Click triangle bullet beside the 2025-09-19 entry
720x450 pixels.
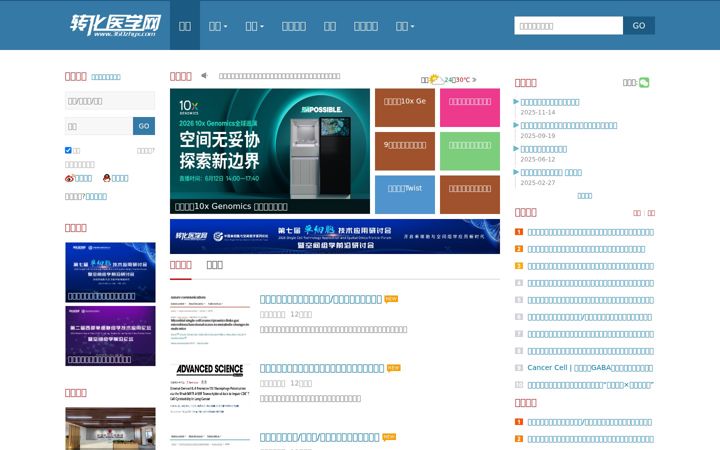pos(516,125)
